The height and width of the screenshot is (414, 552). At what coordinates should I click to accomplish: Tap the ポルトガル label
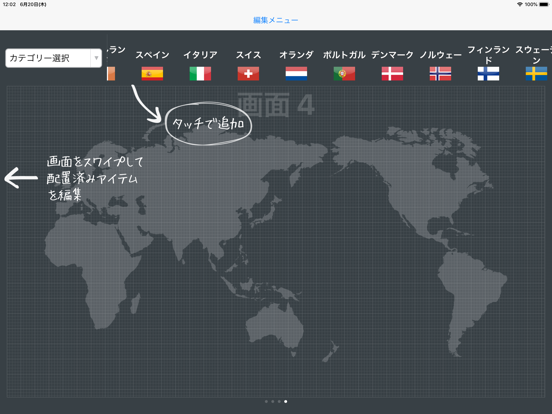tap(344, 55)
